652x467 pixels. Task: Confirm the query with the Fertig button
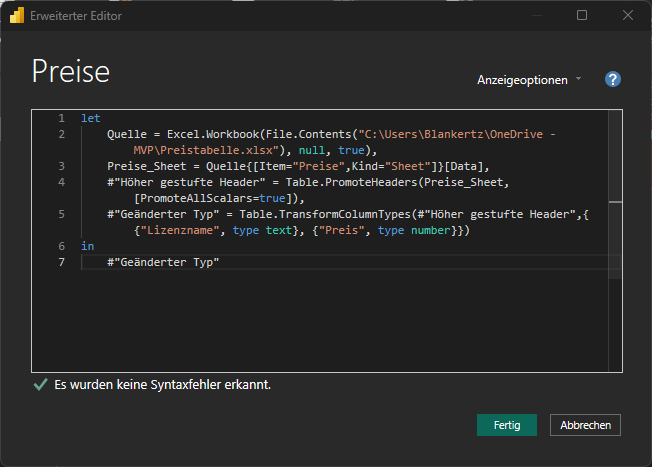coord(506,425)
